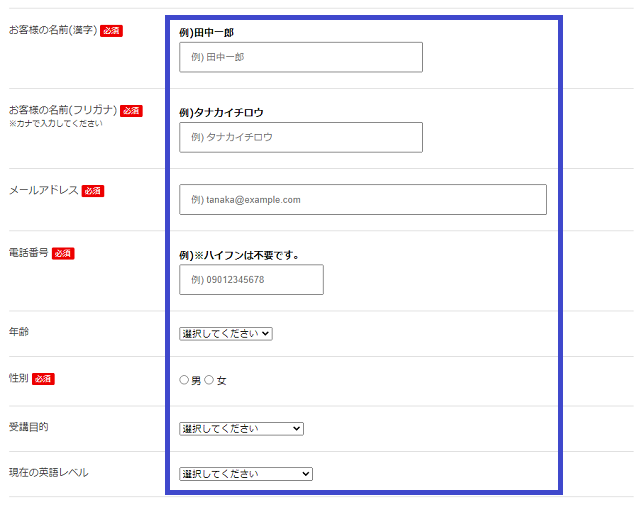Image resolution: width=640 pixels, height=517 pixels.
Task: Click the customer name kanji input field
Action: pyautogui.click(x=300, y=57)
